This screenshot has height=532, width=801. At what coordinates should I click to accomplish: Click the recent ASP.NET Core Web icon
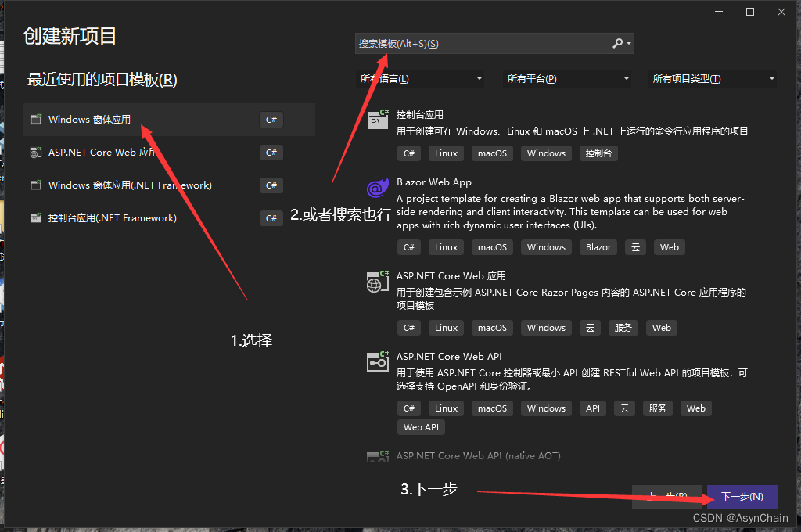(x=36, y=153)
